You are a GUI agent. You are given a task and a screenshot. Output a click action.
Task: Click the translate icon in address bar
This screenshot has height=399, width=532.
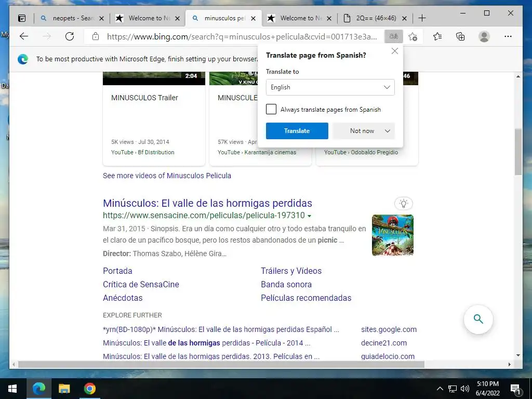coord(394,36)
